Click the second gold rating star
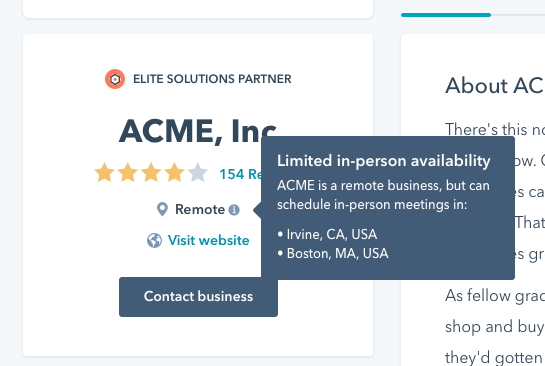The image size is (545, 366). [128, 172]
